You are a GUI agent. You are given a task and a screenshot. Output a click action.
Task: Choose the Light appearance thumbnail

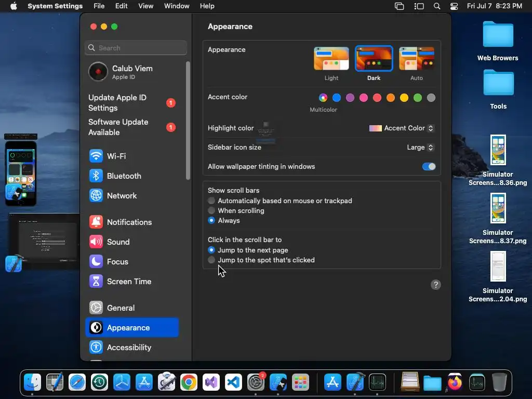point(331,58)
